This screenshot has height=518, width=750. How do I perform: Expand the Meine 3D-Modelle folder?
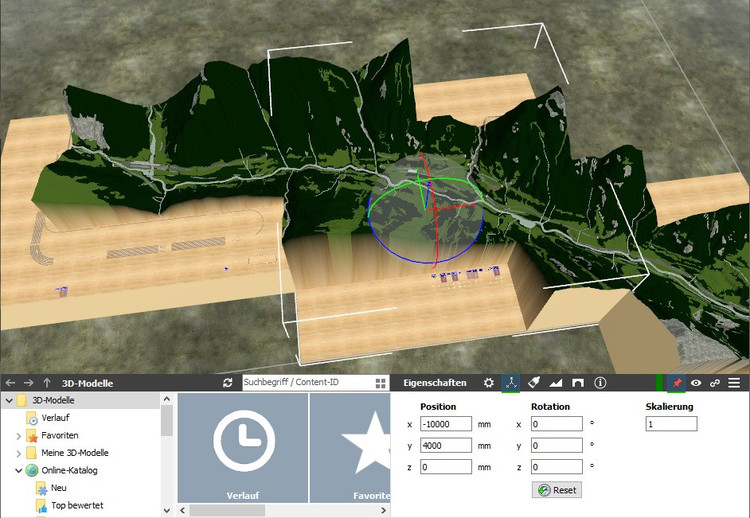pos(18,453)
